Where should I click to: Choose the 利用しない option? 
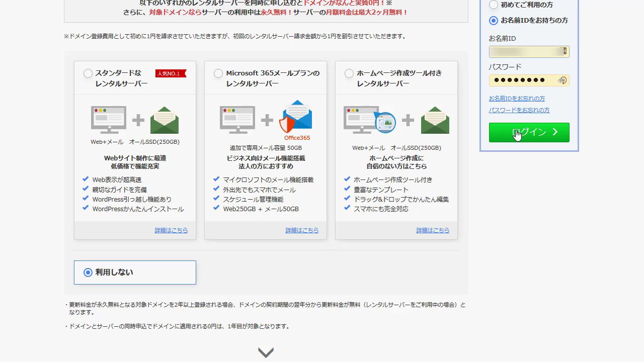[x=88, y=273]
